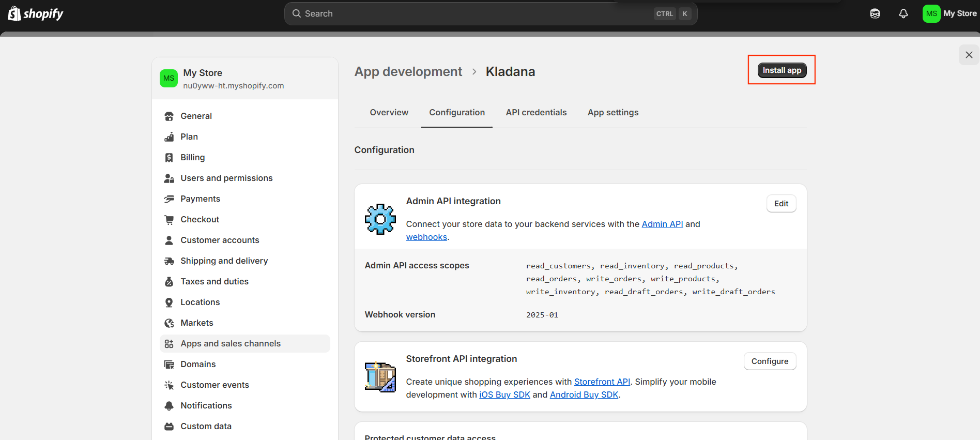Image resolution: width=980 pixels, height=440 pixels.
Task: Click the General storefront icon
Action: pyautogui.click(x=169, y=116)
